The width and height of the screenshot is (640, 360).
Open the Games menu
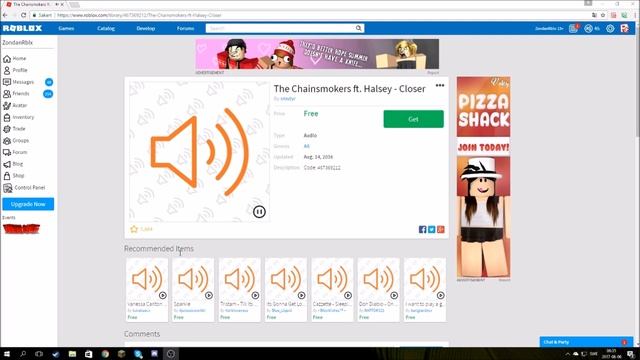66,28
